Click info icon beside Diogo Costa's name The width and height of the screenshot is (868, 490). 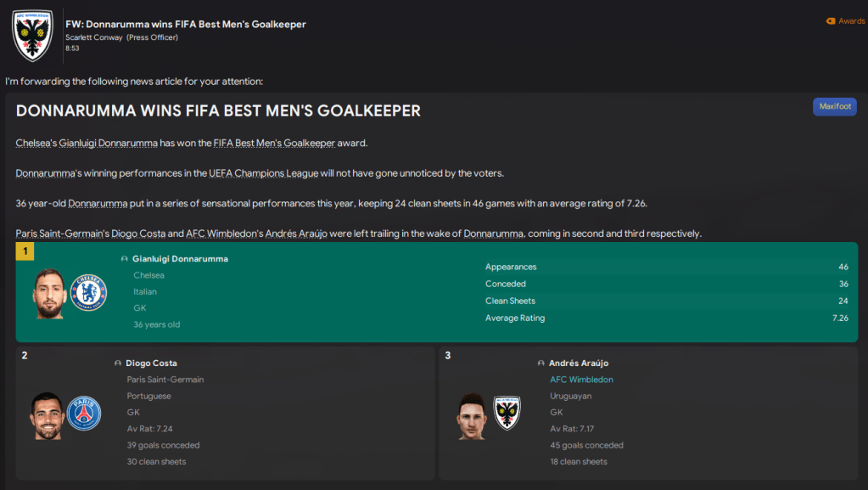[x=118, y=363]
